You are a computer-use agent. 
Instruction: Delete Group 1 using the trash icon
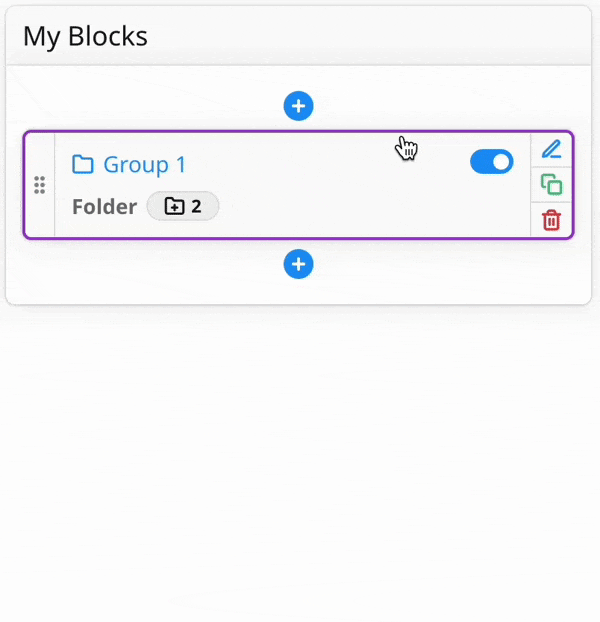[551, 220]
